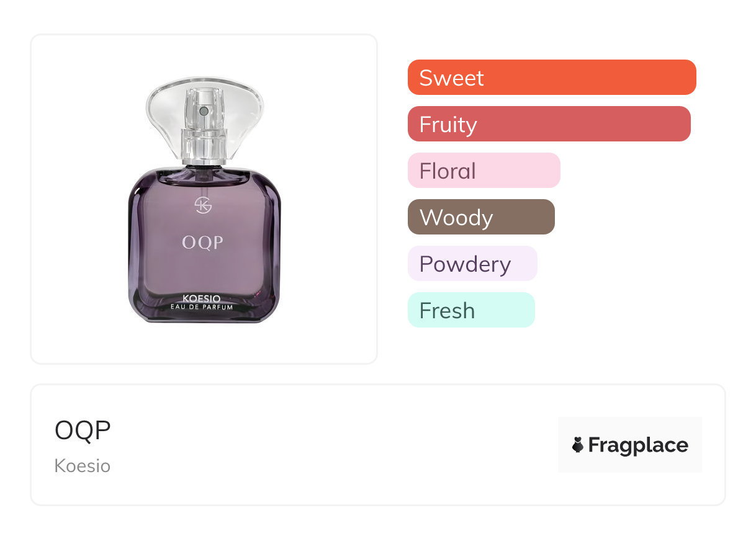The height and width of the screenshot is (536, 756).
Task: Choose the Fresh accord bar
Action: pyautogui.click(x=470, y=310)
